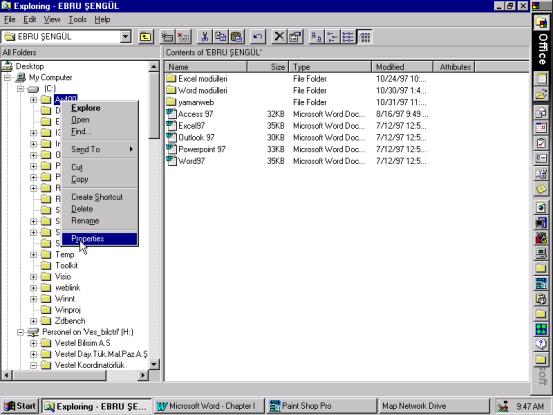Open the File menu

coord(10,20)
